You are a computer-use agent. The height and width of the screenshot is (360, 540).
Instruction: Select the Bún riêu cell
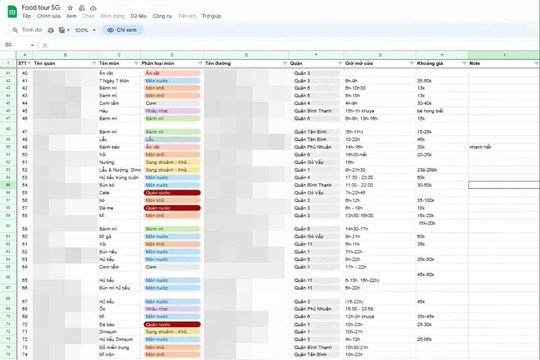point(119,252)
